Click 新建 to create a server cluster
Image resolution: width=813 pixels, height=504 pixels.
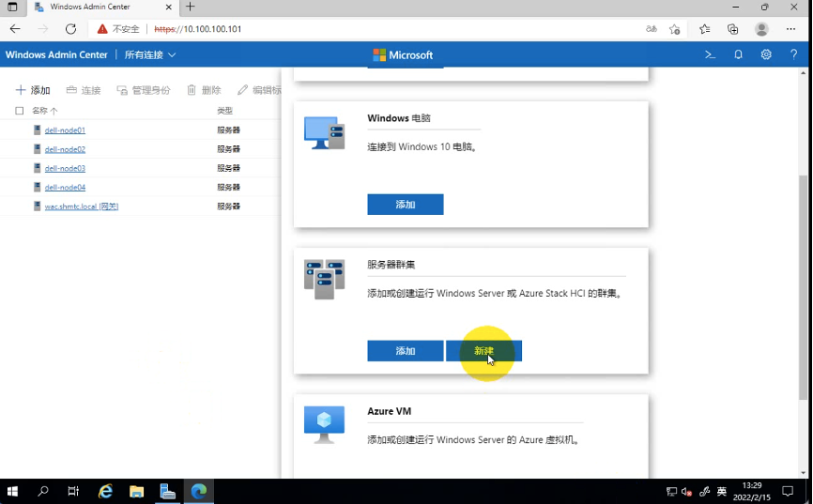483,351
